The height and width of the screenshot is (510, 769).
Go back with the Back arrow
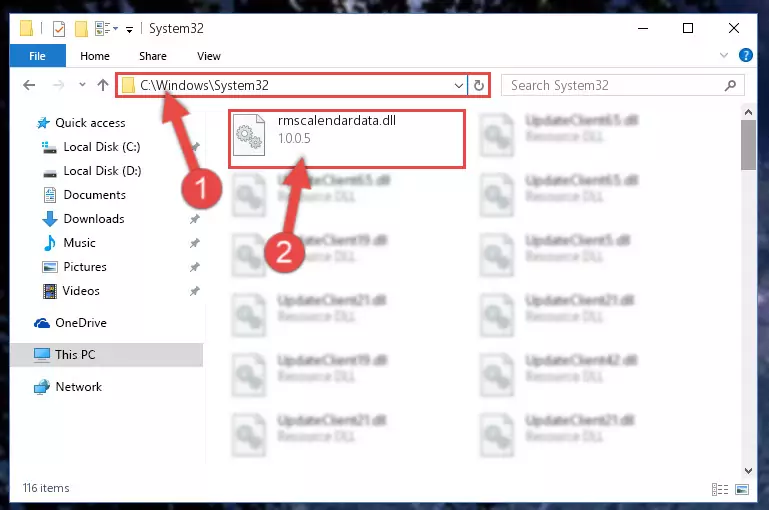(x=29, y=85)
